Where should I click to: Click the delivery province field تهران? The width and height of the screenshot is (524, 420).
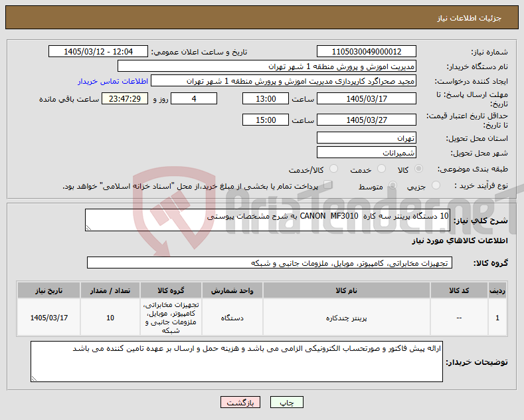click(x=366, y=138)
